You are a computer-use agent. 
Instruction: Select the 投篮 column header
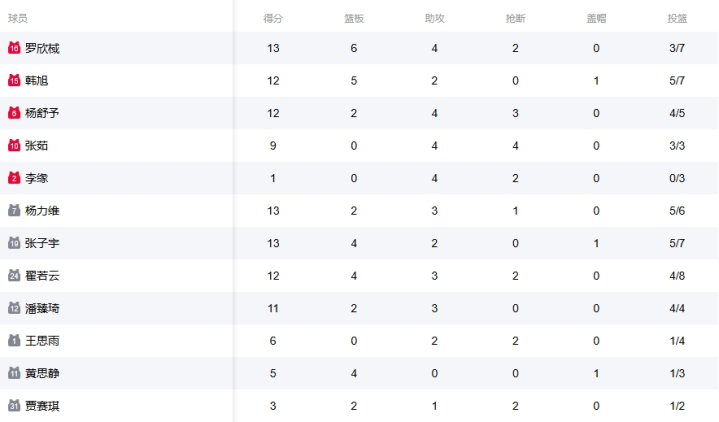(x=677, y=18)
